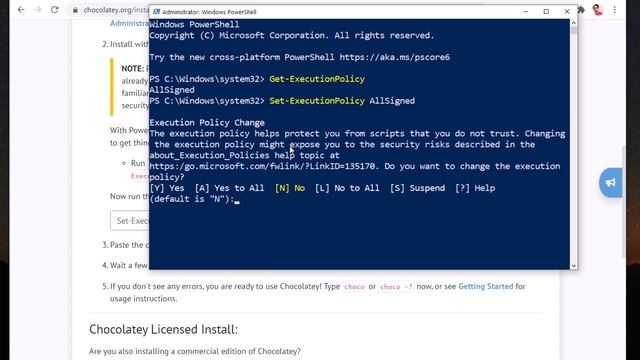Image resolution: width=640 pixels, height=360 pixels.
Task: Close the PowerShell window
Action: pyautogui.click(x=567, y=11)
